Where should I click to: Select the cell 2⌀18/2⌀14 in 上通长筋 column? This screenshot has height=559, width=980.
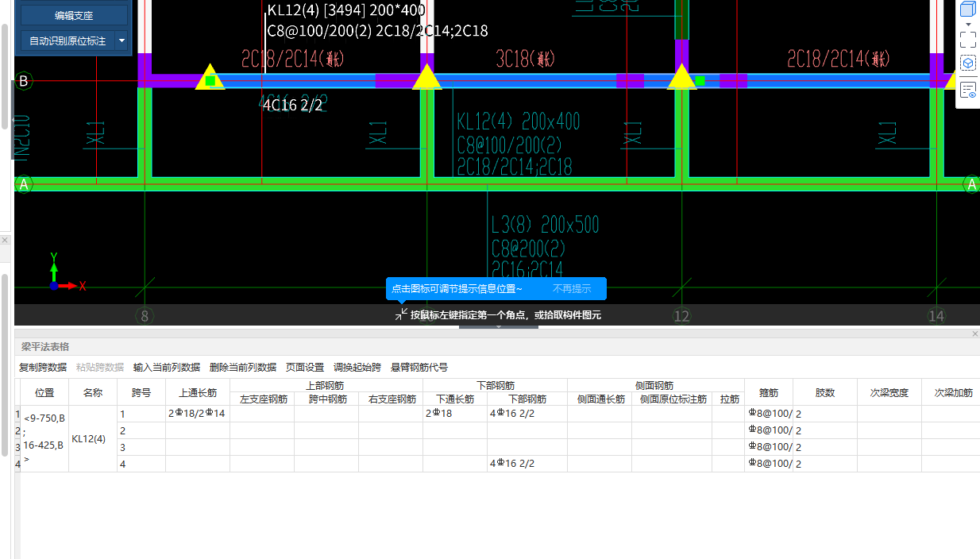click(x=198, y=414)
